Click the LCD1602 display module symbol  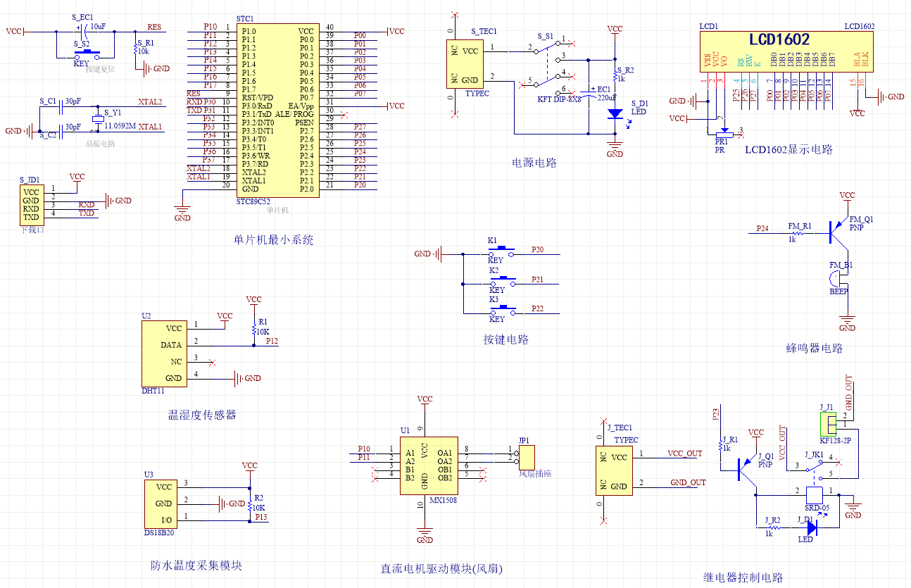click(x=787, y=51)
